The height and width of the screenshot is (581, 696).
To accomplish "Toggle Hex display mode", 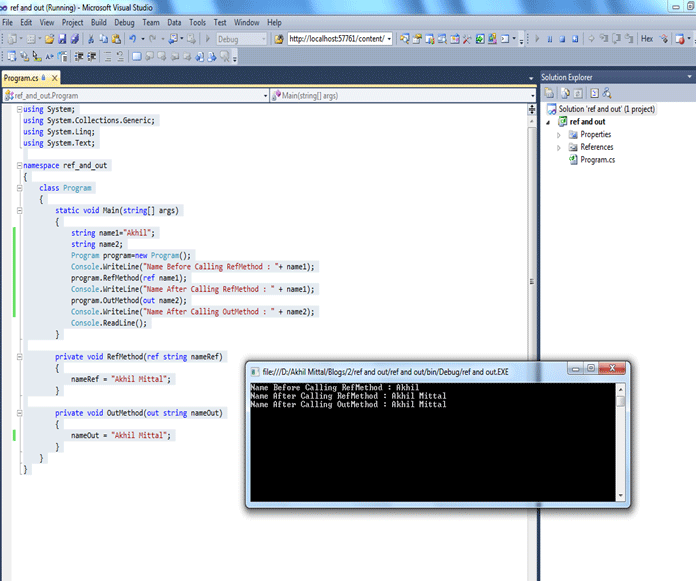I will pyautogui.click(x=647, y=39).
